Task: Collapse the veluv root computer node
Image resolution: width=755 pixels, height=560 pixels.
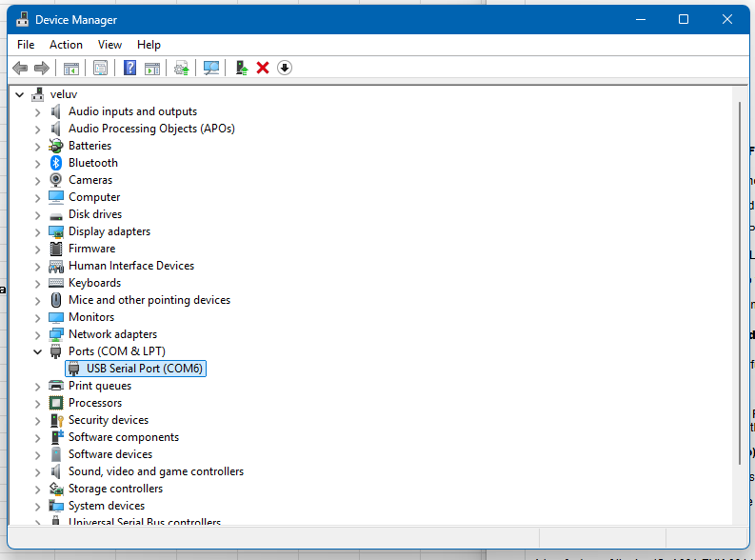Action: [x=20, y=94]
